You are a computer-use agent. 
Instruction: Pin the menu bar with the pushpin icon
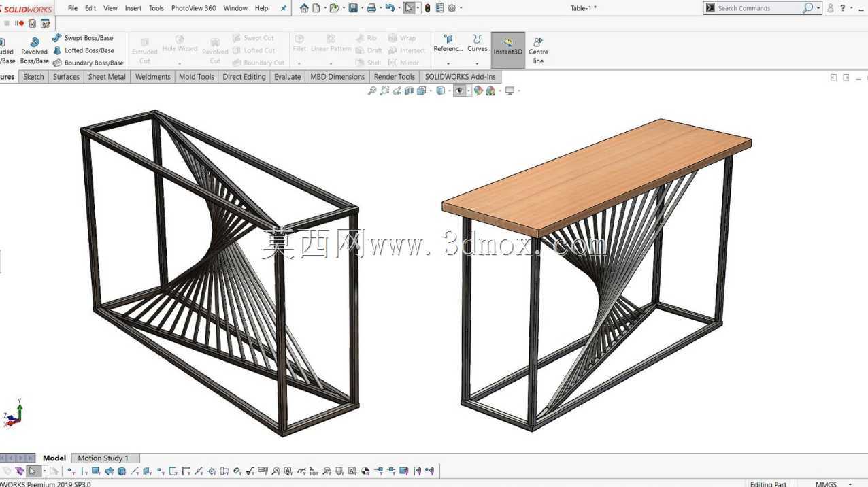click(284, 8)
